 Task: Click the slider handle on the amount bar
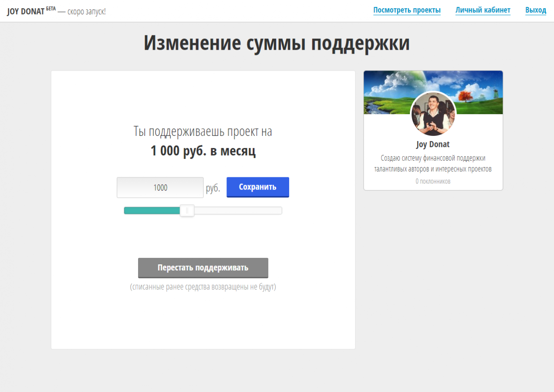(x=187, y=211)
